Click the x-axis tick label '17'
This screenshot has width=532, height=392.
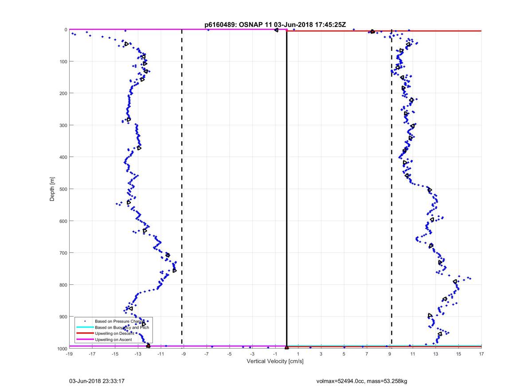pyautogui.click(x=481, y=354)
